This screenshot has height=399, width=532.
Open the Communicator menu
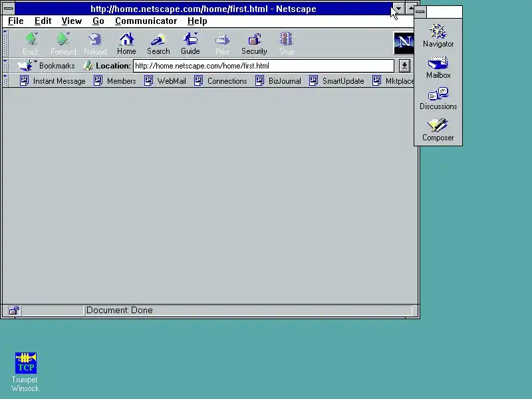pos(146,21)
